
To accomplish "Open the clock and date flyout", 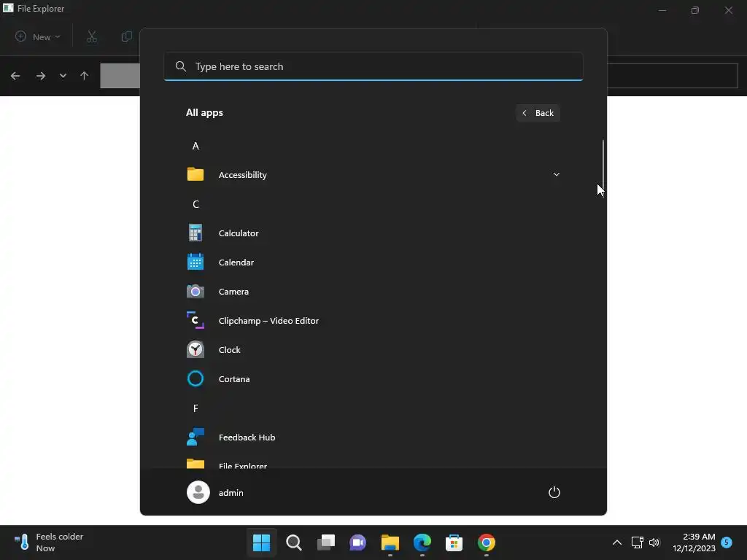I will pos(694,542).
